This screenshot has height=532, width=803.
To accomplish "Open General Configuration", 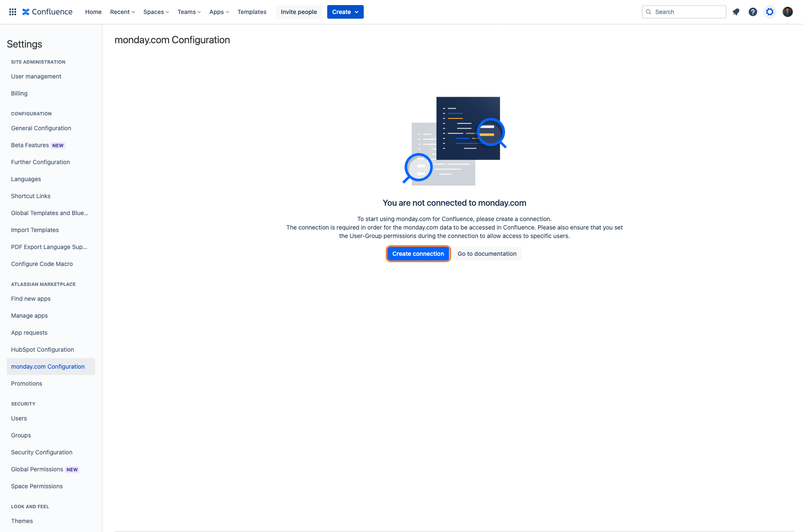I will (51, 128).
